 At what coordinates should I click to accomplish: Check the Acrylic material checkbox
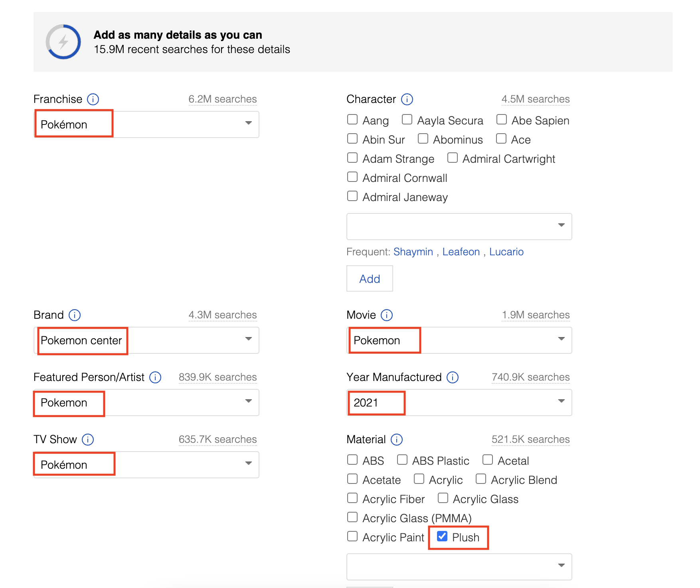pos(419,479)
